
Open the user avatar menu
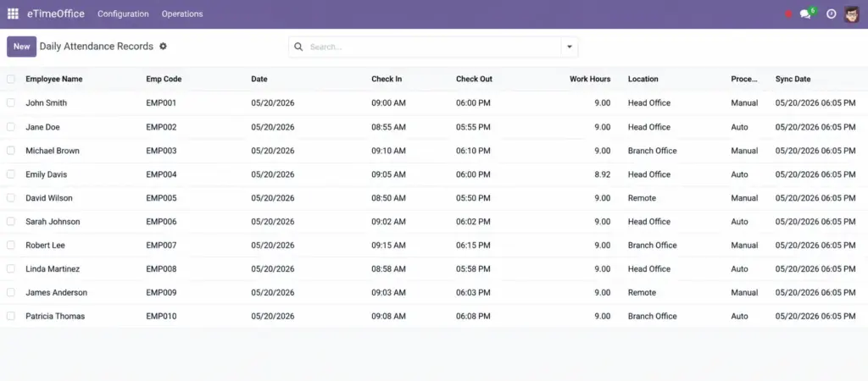(852, 14)
